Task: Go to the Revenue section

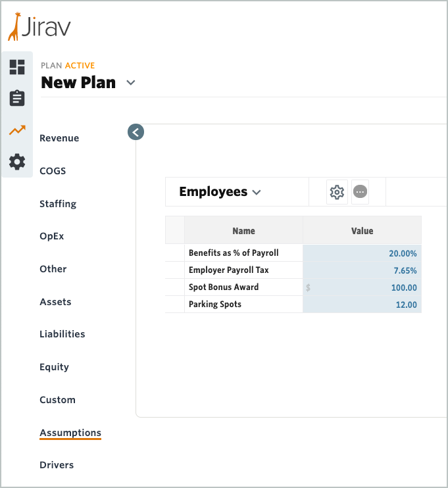Action: coord(59,138)
